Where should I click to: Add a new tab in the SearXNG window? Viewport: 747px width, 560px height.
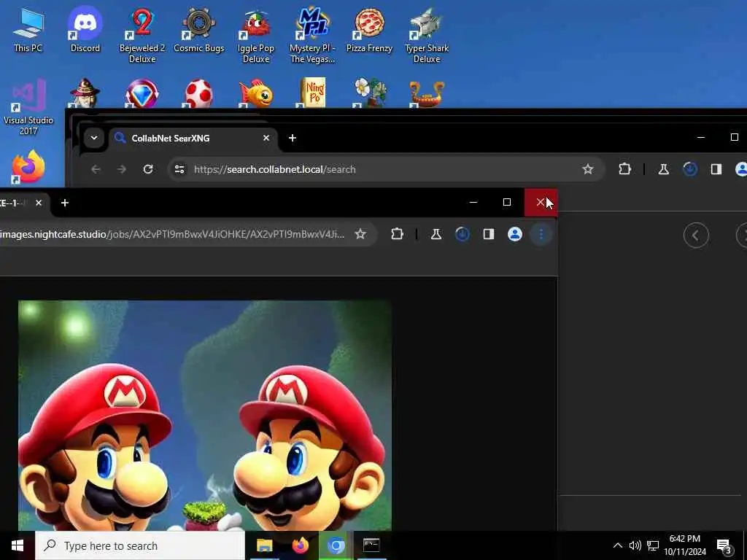293,138
